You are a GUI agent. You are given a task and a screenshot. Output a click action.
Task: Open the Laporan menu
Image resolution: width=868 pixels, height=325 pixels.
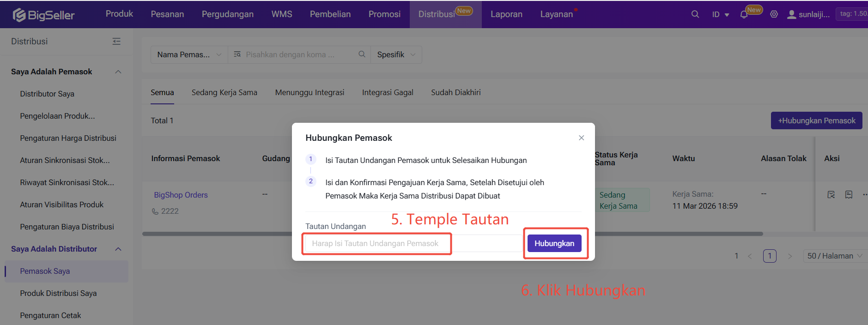[x=506, y=14]
